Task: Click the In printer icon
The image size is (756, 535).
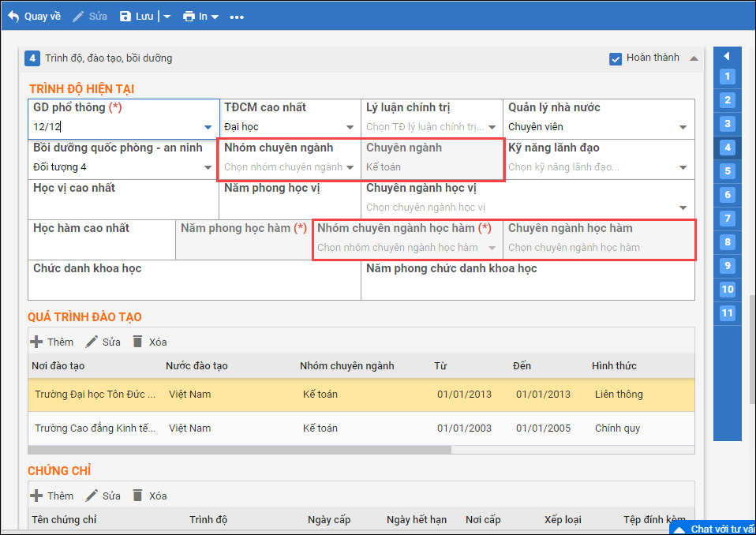Action: pos(189,17)
